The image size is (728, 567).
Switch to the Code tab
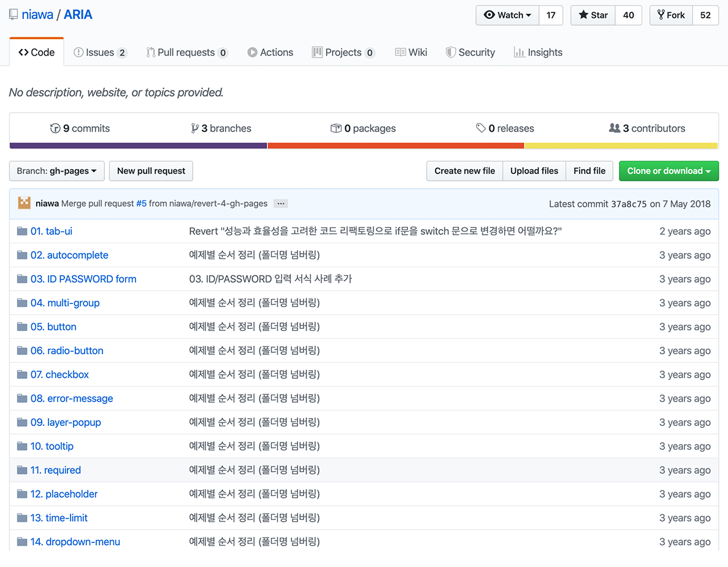[x=37, y=52]
